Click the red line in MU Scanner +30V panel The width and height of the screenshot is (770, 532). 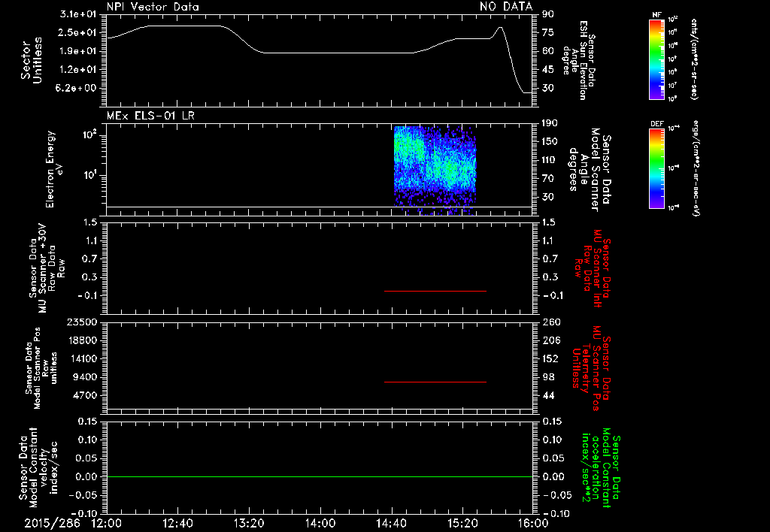[435, 291]
